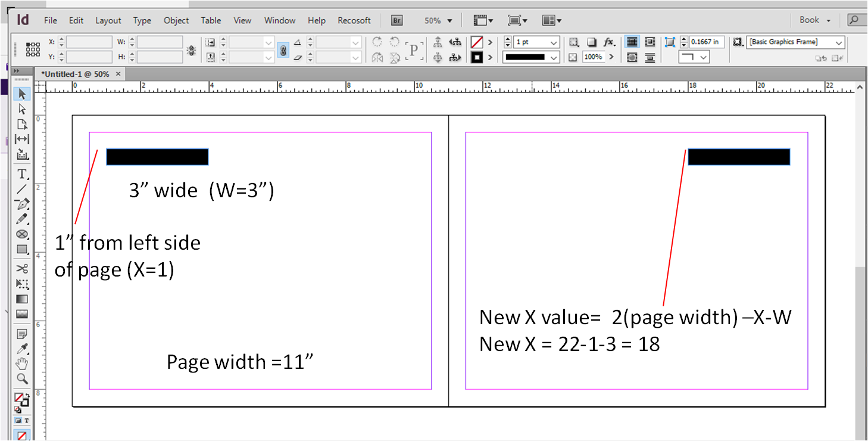Click the Select Content icon

pos(438,58)
